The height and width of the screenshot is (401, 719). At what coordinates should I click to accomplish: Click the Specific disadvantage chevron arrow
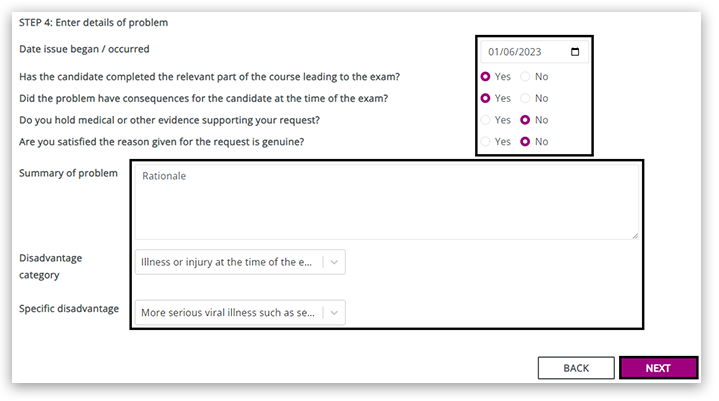pyautogui.click(x=335, y=313)
